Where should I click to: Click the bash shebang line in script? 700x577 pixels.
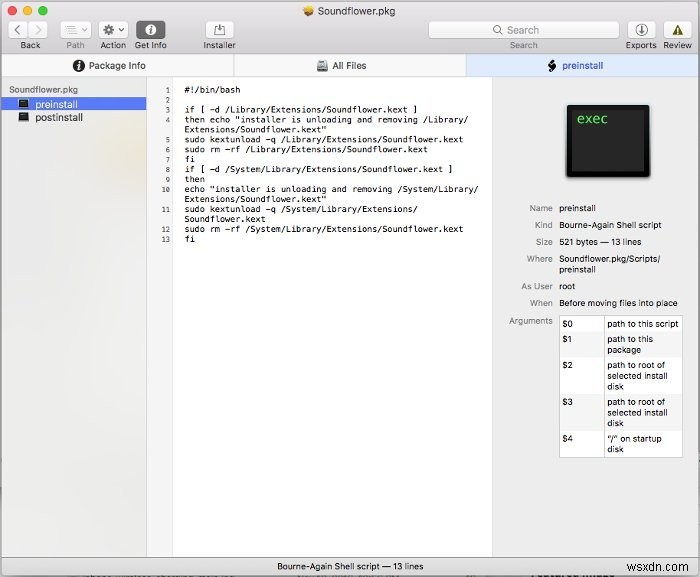coord(212,90)
